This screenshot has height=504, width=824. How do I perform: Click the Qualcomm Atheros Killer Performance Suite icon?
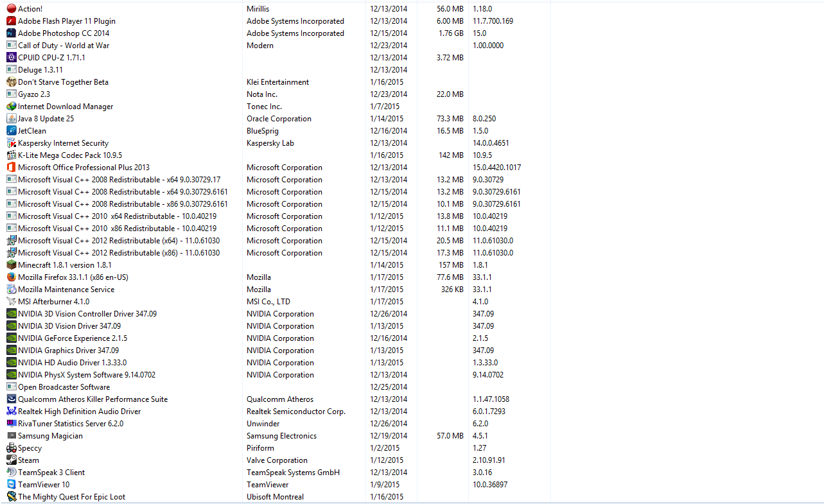12,399
